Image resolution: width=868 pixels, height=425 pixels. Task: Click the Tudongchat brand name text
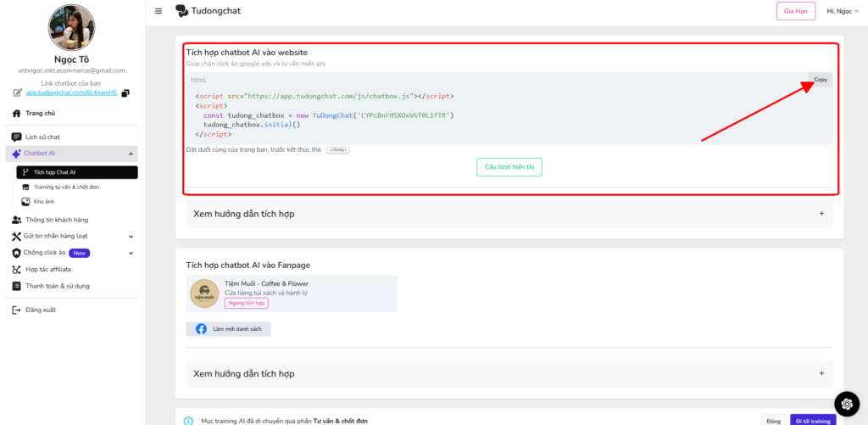click(x=216, y=10)
